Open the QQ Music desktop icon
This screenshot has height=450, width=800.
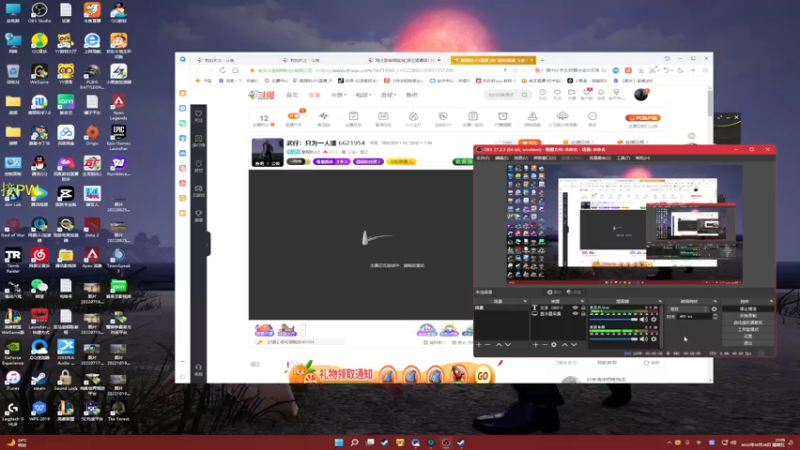[39, 41]
